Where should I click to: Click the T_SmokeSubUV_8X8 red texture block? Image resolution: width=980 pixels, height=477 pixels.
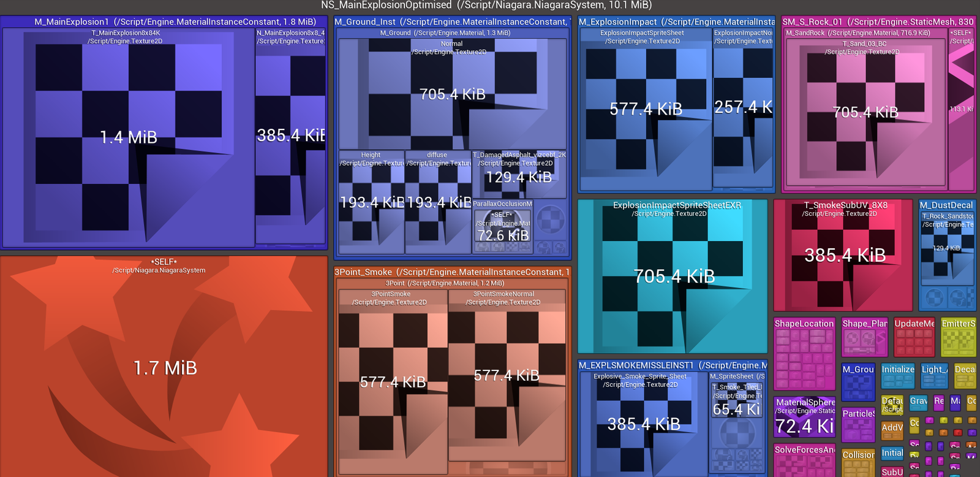pos(843,255)
